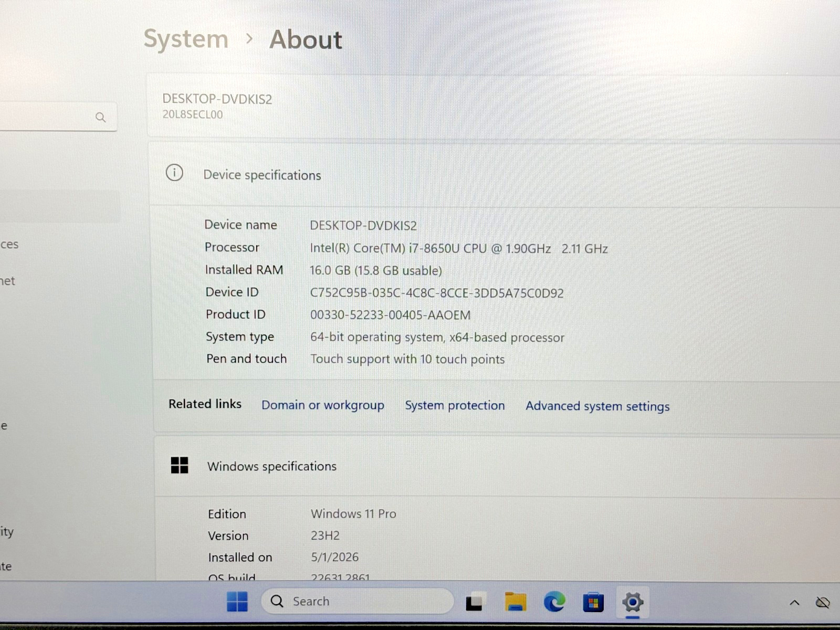Click the Related links label
The image size is (840, 630).
tap(205, 404)
